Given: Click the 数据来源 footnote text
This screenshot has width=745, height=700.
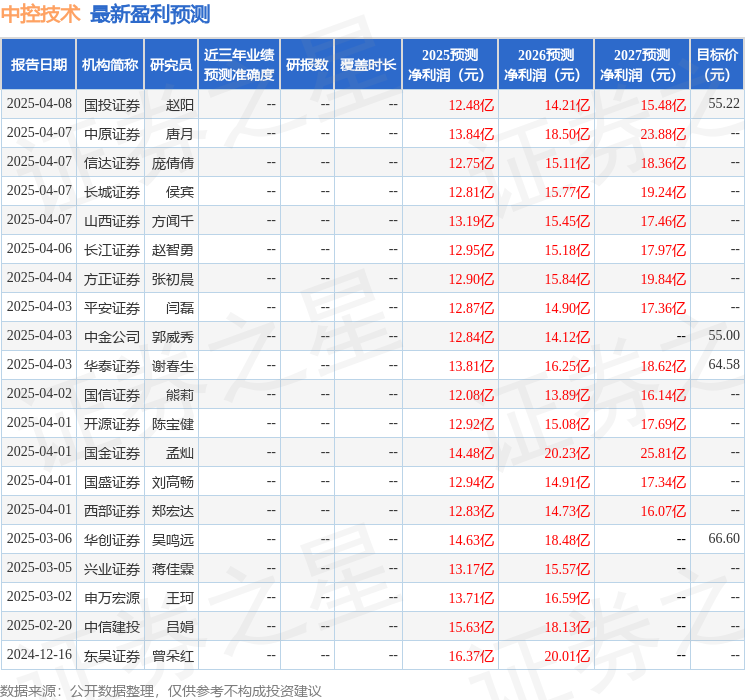Looking at the screenshot, I should 161,690.
